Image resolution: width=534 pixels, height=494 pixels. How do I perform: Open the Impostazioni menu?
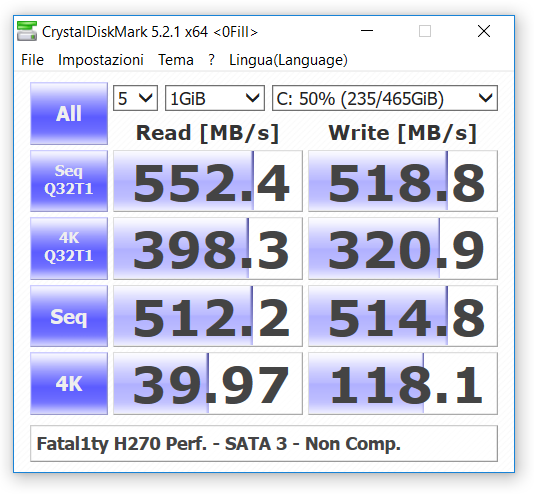tap(101, 60)
